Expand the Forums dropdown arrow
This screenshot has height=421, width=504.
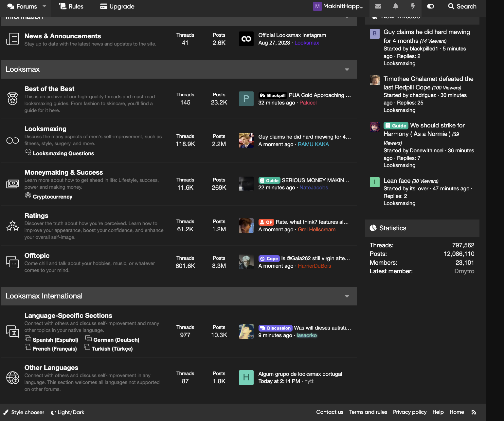pyautogui.click(x=44, y=6)
